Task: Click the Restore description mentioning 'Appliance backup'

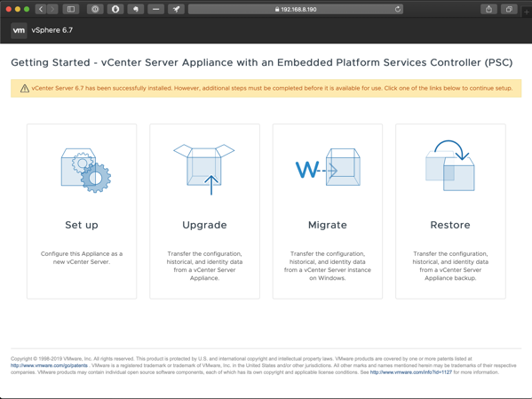Action: [x=450, y=266]
